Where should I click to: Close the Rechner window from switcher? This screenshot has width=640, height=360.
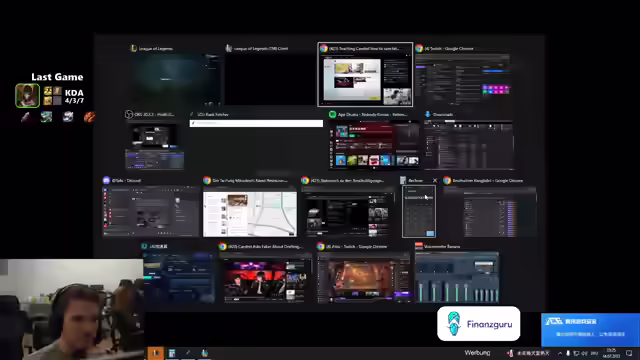pyautogui.click(x=435, y=180)
